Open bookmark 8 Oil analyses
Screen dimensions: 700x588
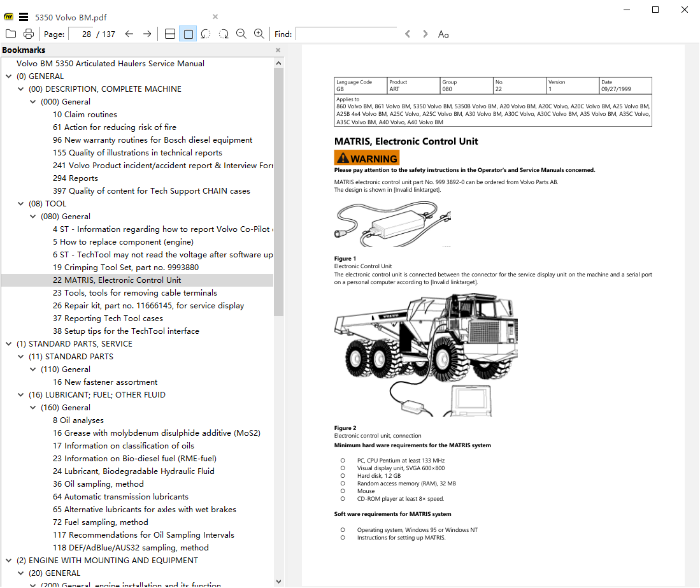[78, 420]
